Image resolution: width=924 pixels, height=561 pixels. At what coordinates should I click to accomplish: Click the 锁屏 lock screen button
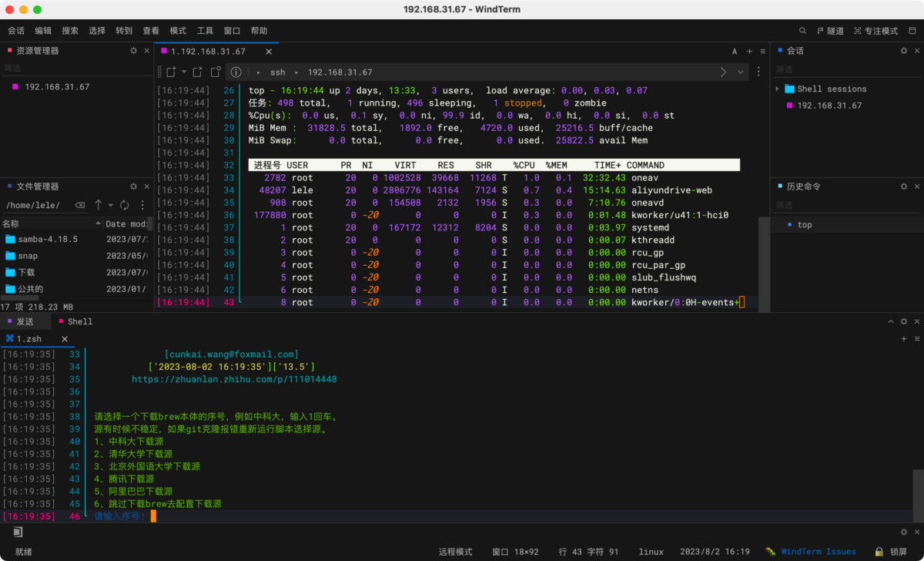[x=892, y=552]
